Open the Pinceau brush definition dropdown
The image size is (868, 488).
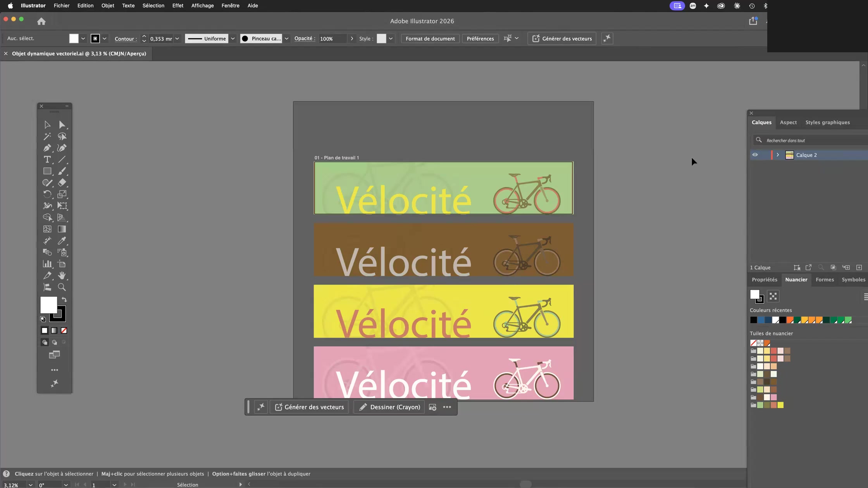287,38
